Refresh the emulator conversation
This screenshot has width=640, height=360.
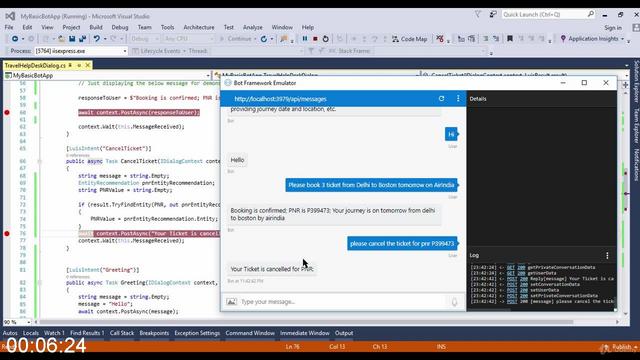click(x=441, y=99)
